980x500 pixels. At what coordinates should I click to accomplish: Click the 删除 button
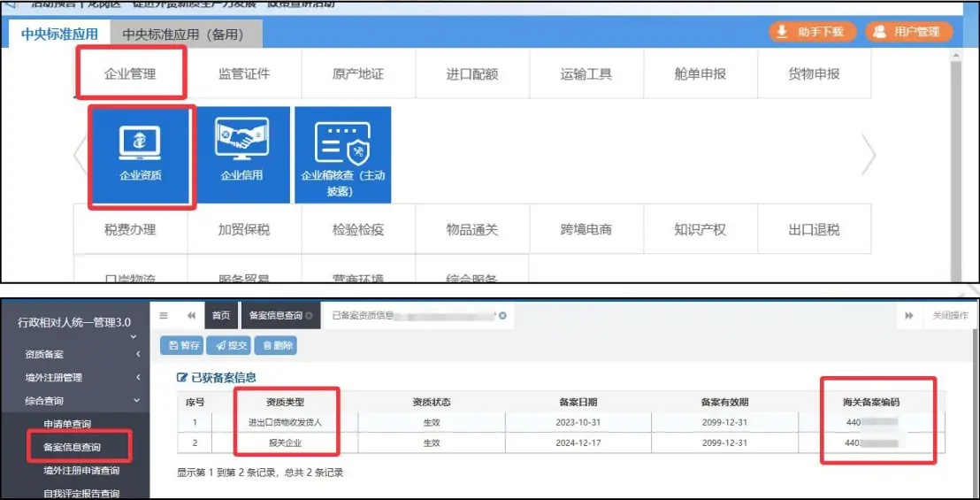tap(275, 346)
